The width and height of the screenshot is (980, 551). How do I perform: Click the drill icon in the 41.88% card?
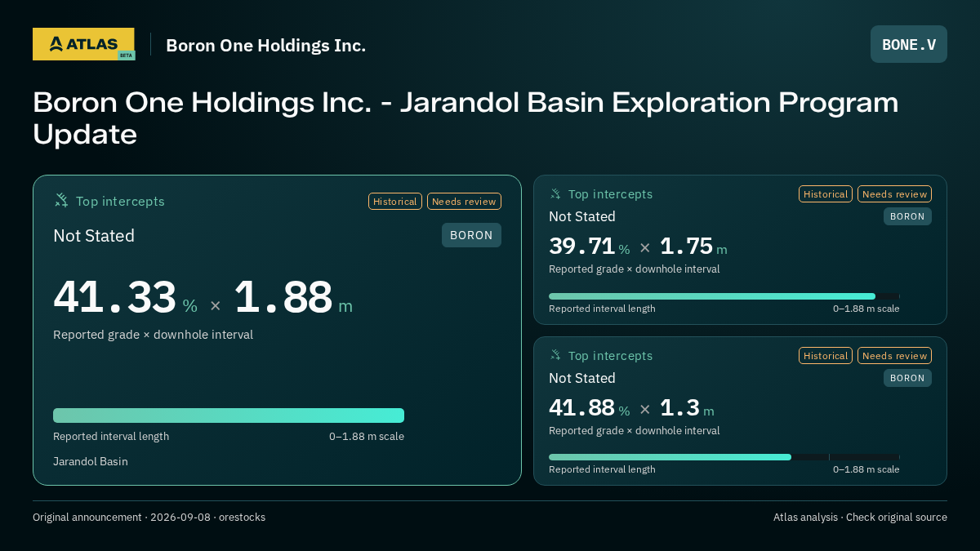coord(555,356)
